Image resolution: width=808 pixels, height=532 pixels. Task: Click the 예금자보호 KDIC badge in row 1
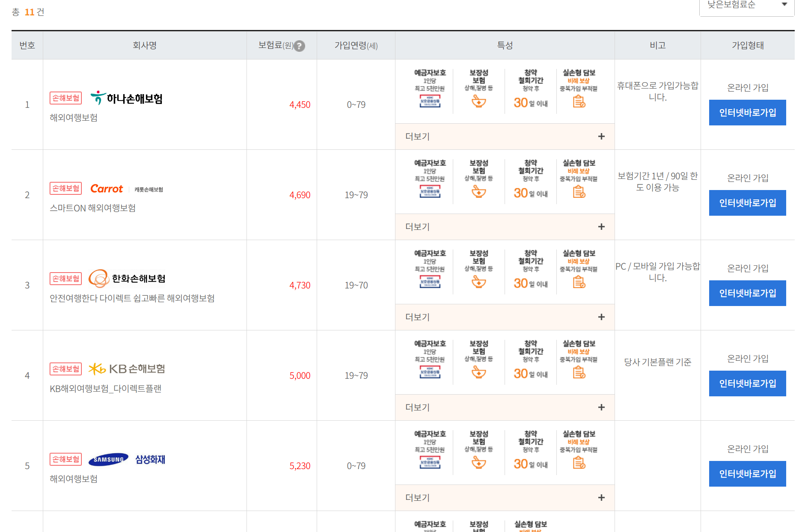430,101
